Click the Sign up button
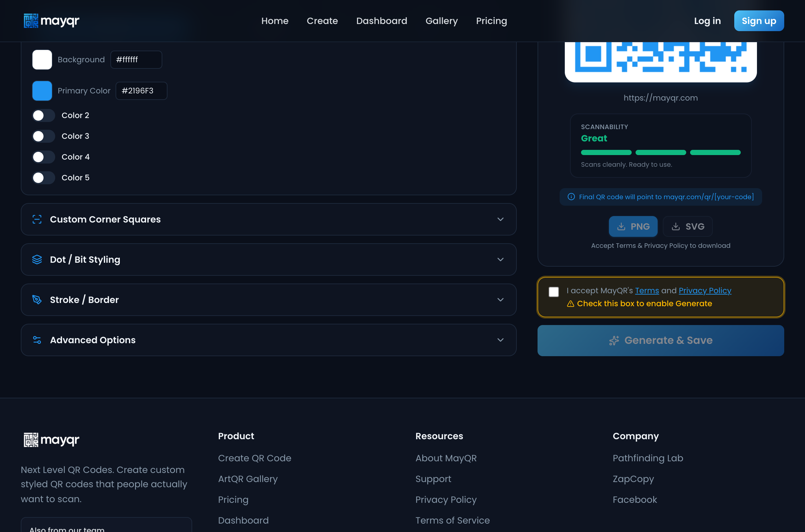This screenshot has height=532, width=805. pyautogui.click(x=759, y=21)
